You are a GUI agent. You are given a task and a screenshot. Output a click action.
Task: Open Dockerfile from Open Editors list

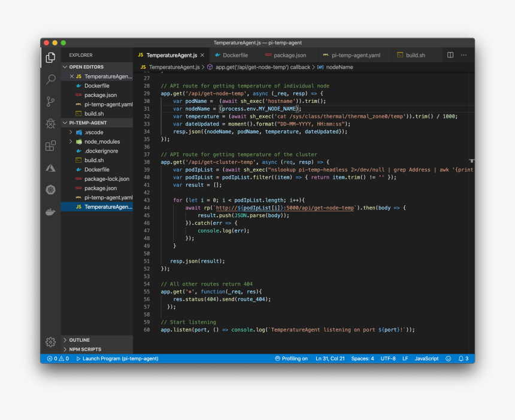tap(97, 86)
